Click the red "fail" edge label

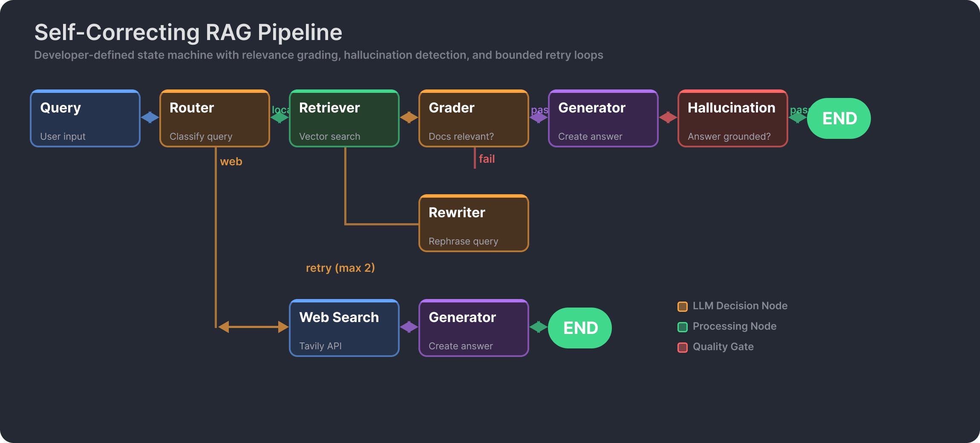[487, 159]
